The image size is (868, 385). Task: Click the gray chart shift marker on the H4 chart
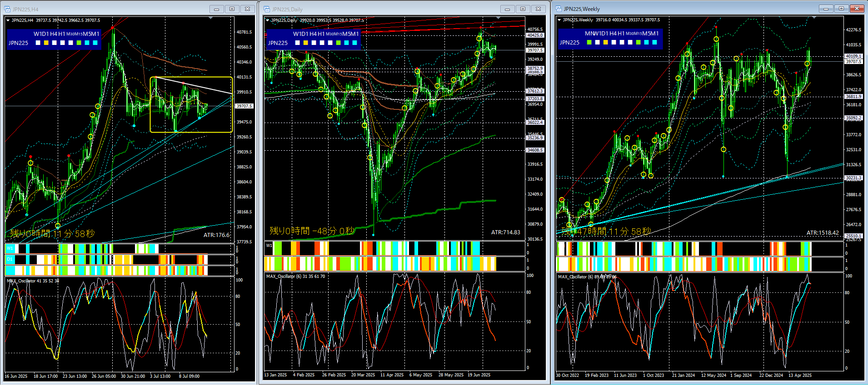210,18
